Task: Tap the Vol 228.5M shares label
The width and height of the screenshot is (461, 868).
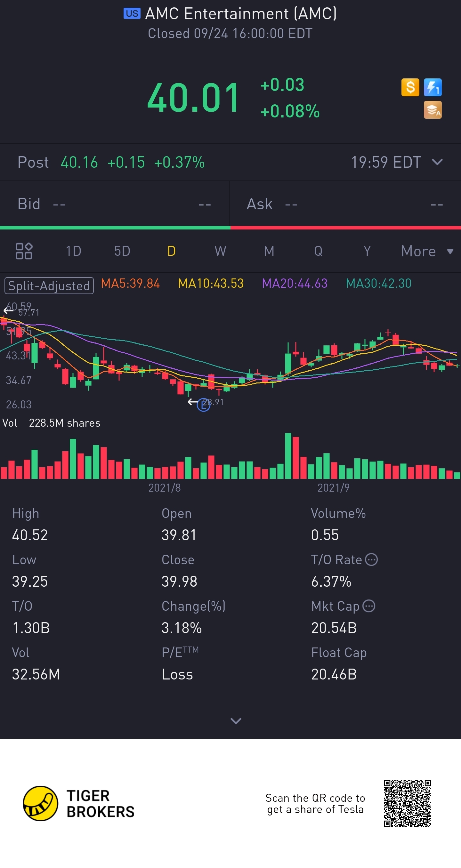Action: coord(51,423)
